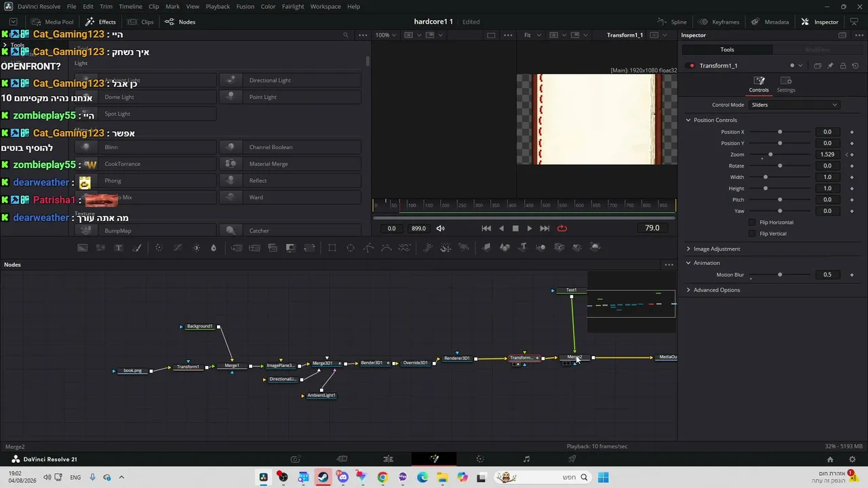Add a Rectangle mask tool from toolbar
868x488 pixels.
point(332,247)
